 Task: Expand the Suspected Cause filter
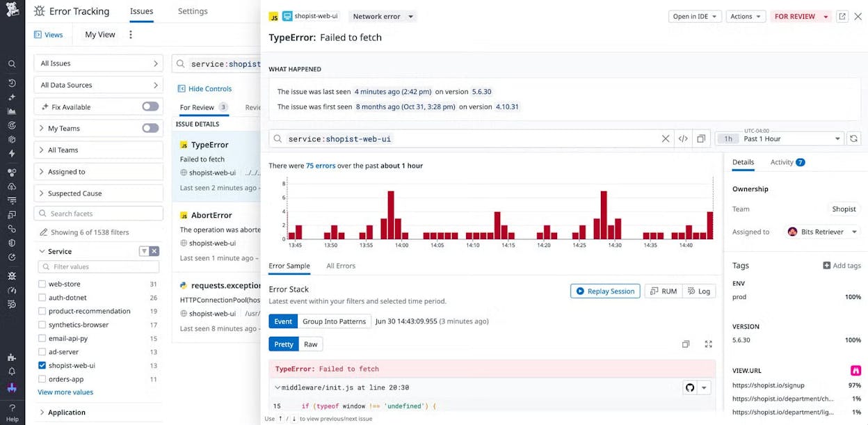point(99,193)
